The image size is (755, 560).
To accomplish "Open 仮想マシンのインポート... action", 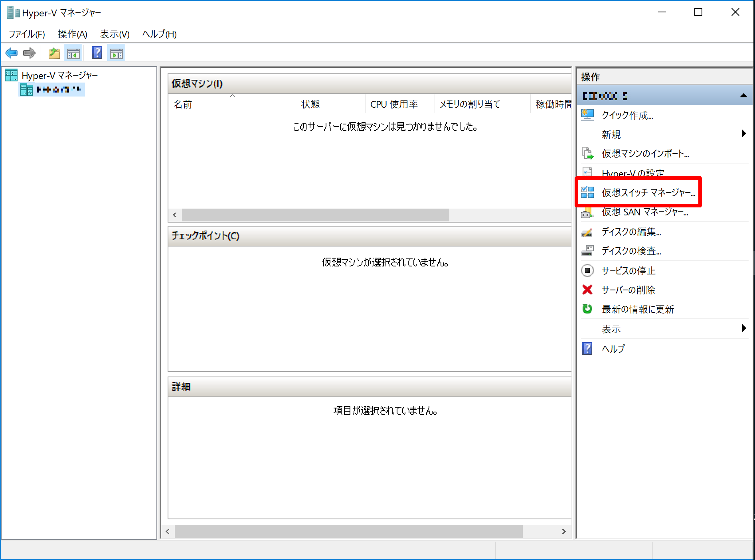I will point(645,154).
